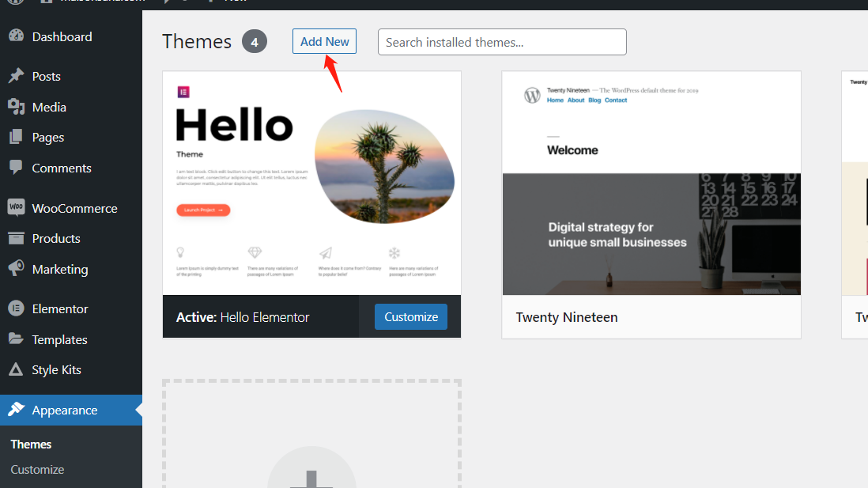Click the WooCommerce Woo icon
This screenshot has width=868, height=488.
pyautogui.click(x=16, y=208)
